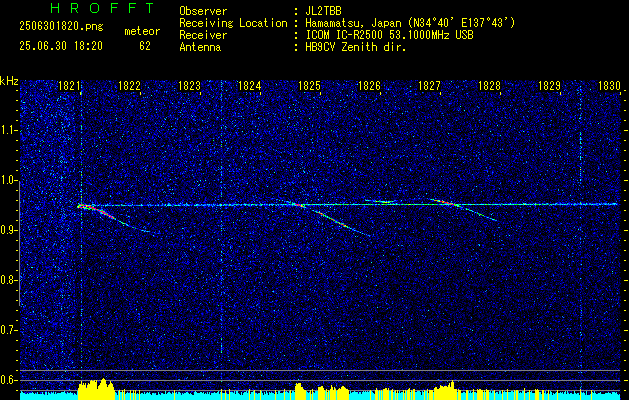Click the 0.9 kHz axis label
The width and height of the screenshot is (629, 400).
coord(8,231)
